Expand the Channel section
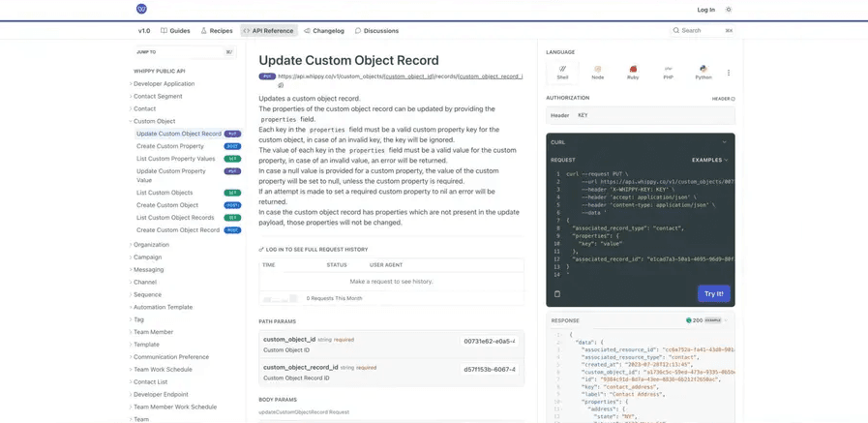 point(145,282)
